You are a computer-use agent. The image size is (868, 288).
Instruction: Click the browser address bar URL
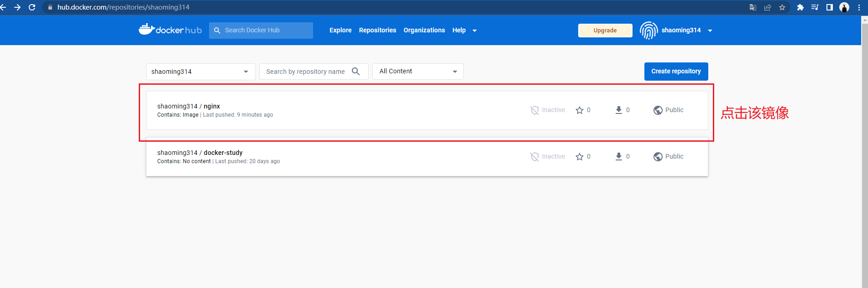123,7
